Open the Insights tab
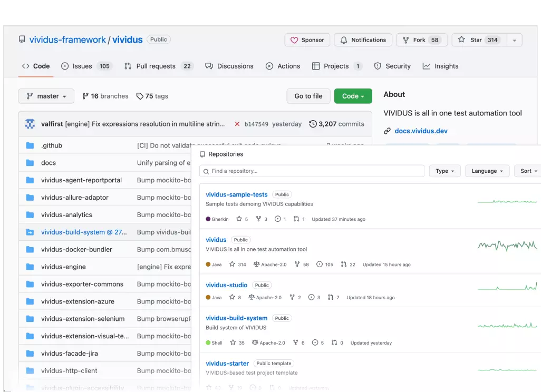Screen dimensions: 541x392 coord(441,66)
